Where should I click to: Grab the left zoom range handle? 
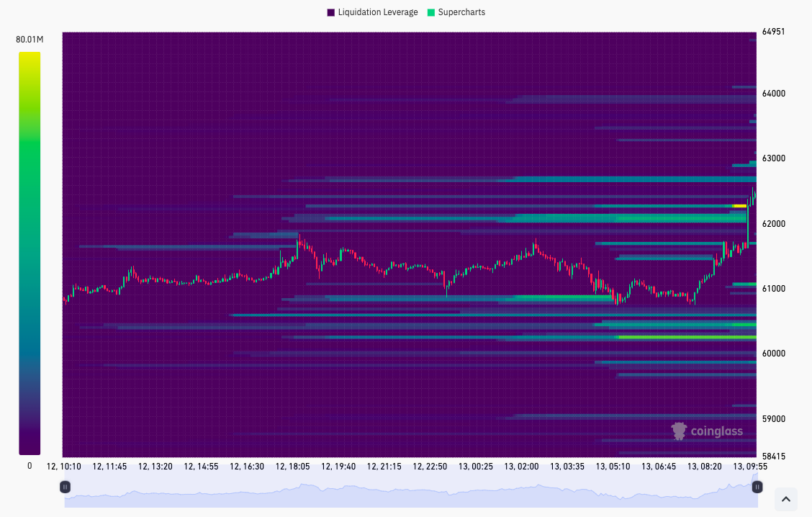[x=65, y=487]
